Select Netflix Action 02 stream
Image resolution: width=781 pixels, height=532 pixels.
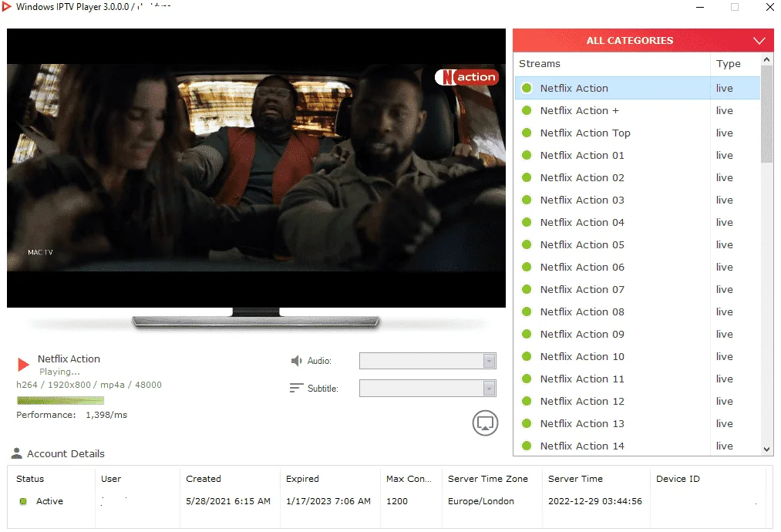[638, 178]
